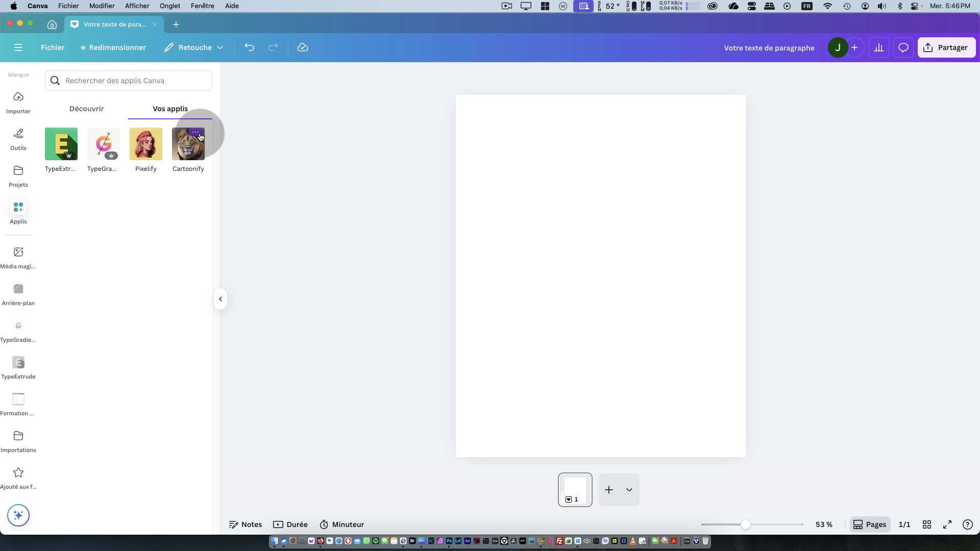Click the undo arrow icon
Screen dimensions: 980x551
point(249,47)
